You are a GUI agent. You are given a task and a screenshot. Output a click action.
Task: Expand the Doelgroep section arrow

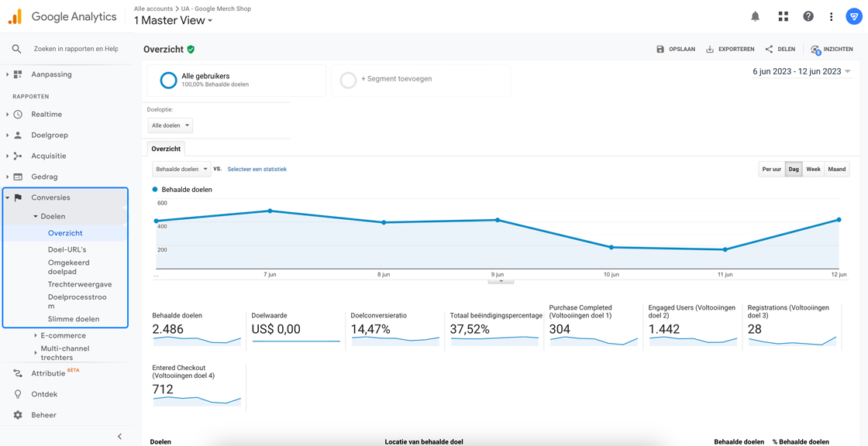[x=7, y=135]
